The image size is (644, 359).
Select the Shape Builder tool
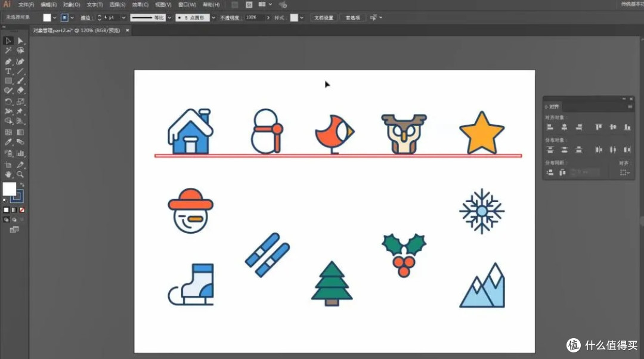pos(8,121)
